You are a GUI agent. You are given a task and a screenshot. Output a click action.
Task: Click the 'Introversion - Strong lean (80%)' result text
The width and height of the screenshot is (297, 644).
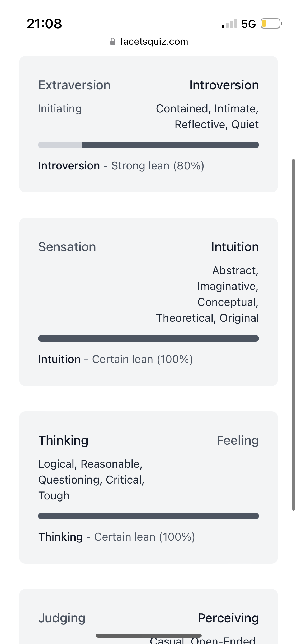coord(121,166)
